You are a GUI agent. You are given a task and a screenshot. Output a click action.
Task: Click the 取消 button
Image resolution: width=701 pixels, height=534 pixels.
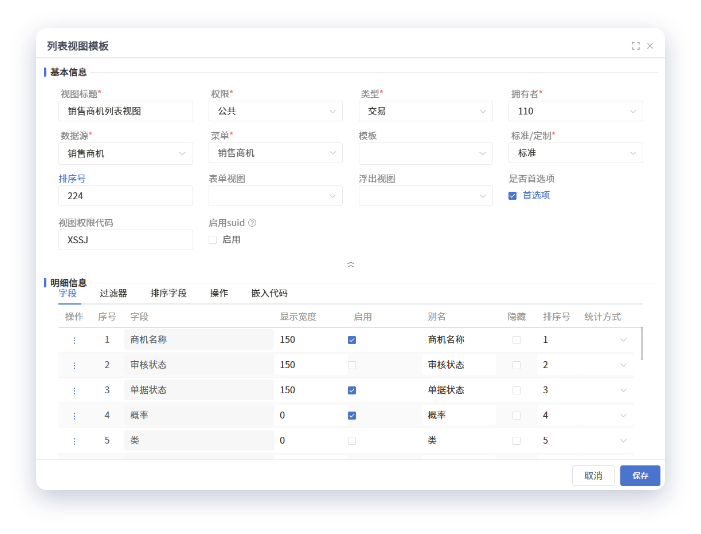click(593, 476)
